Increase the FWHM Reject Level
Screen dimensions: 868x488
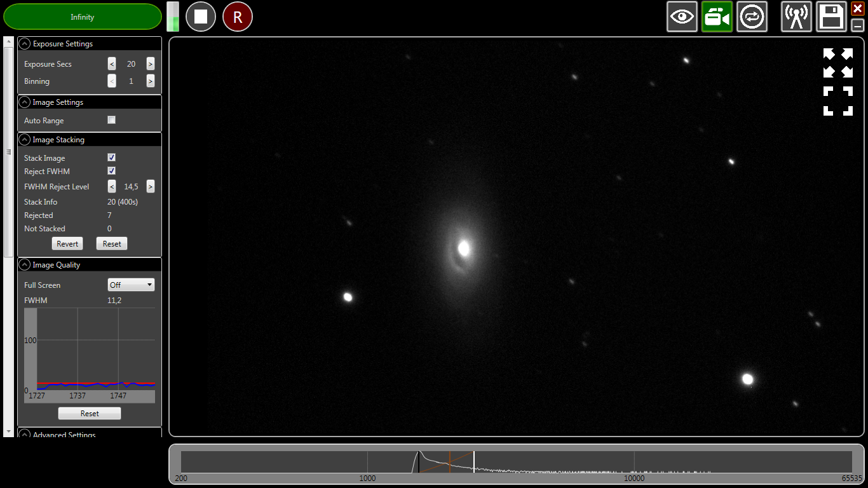[x=150, y=186]
